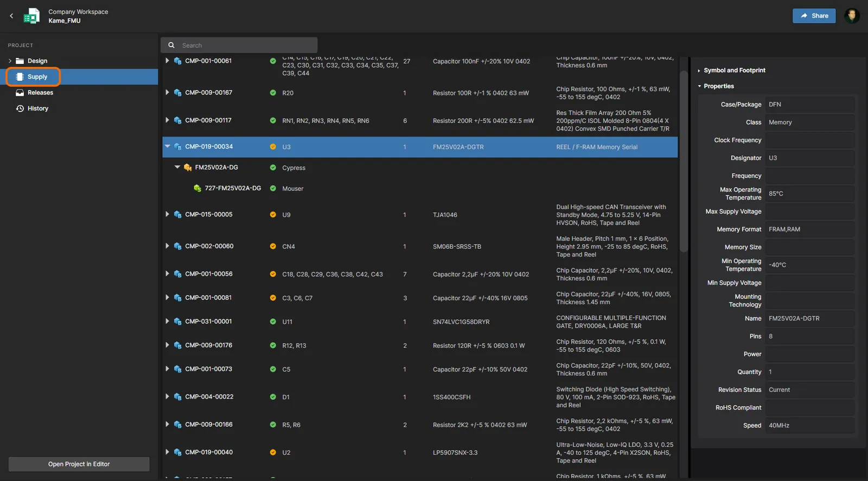
Task: Click the supplier icon for 727-FM25V02A-DG
Action: click(197, 188)
